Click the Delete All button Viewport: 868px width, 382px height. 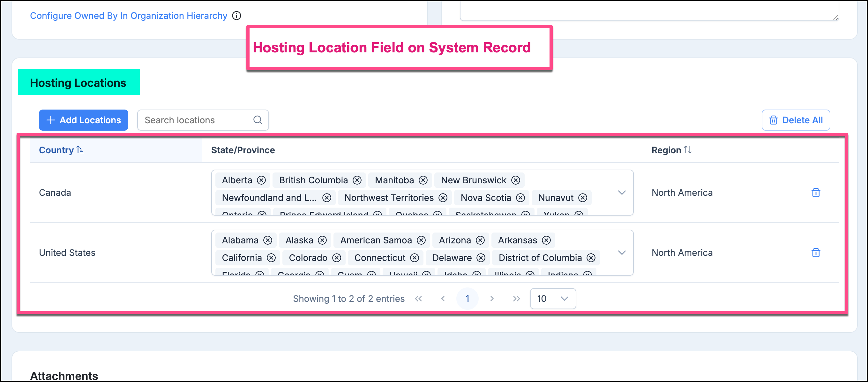point(796,120)
